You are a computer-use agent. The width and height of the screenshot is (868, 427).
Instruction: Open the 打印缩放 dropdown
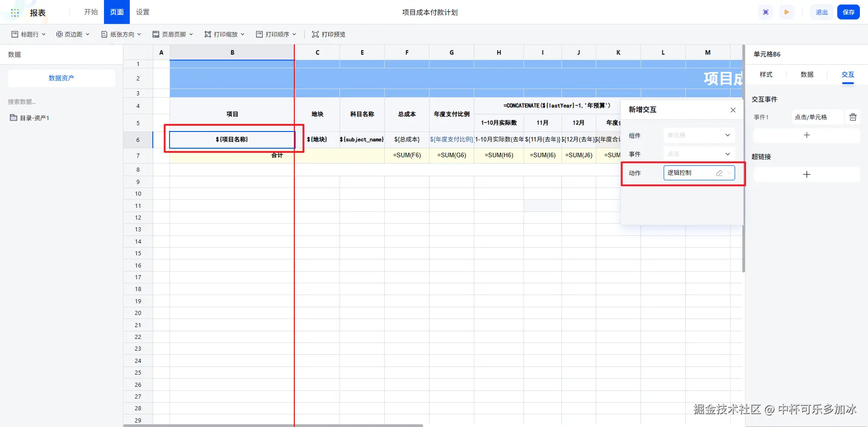point(224,34)
